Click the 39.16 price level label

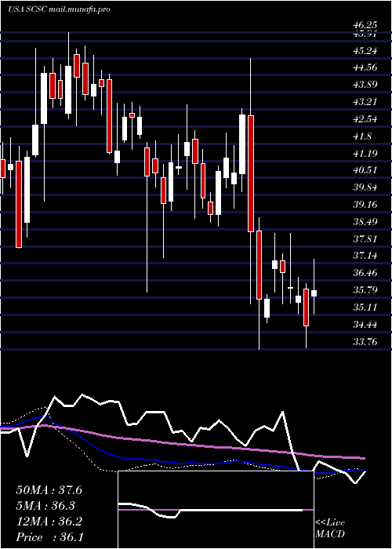tap(365, 205)
